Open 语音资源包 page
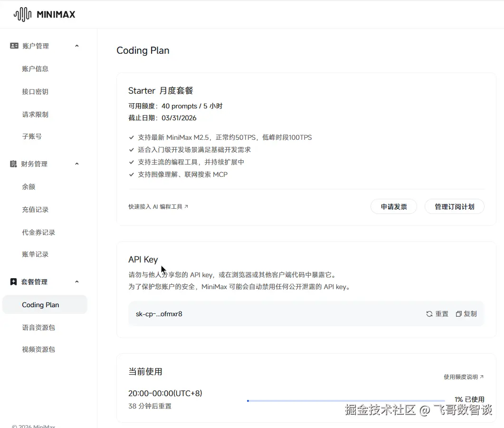Image resolution: width=504 pixels, height=428 pixels. (x=38, y=327)
